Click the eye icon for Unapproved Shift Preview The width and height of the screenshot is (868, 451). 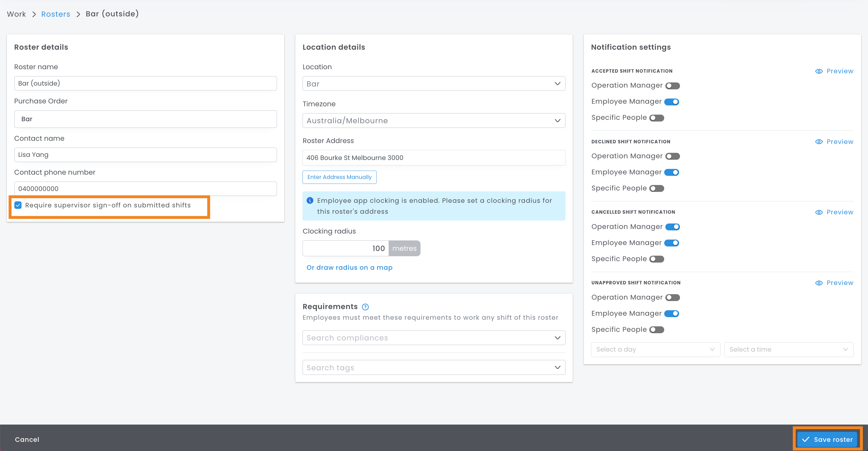[x=819, y=283]
